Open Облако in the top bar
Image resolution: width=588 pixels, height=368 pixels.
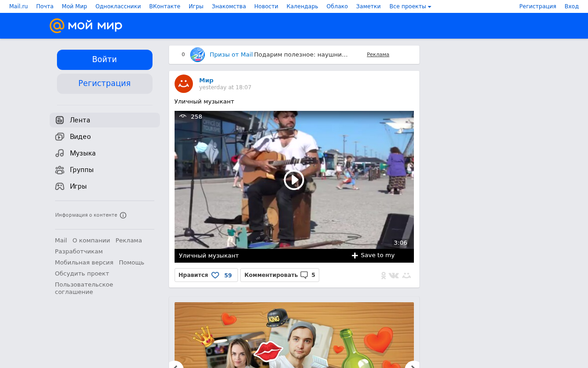point(337,6)
